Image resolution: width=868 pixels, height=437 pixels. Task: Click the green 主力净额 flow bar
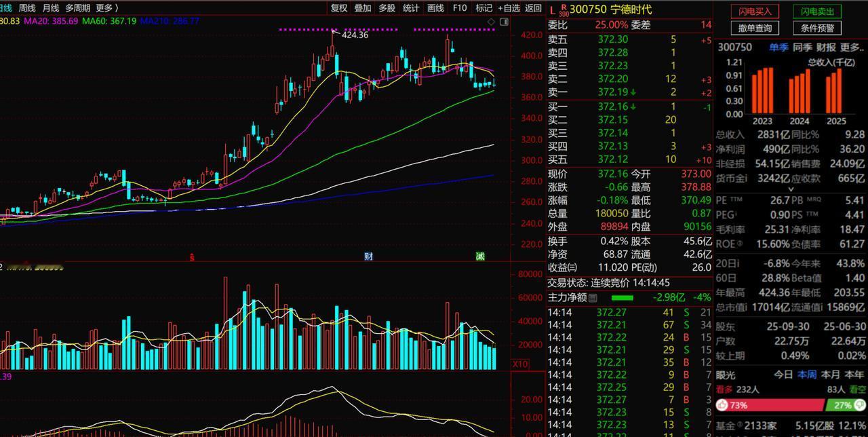pos(622,298)
